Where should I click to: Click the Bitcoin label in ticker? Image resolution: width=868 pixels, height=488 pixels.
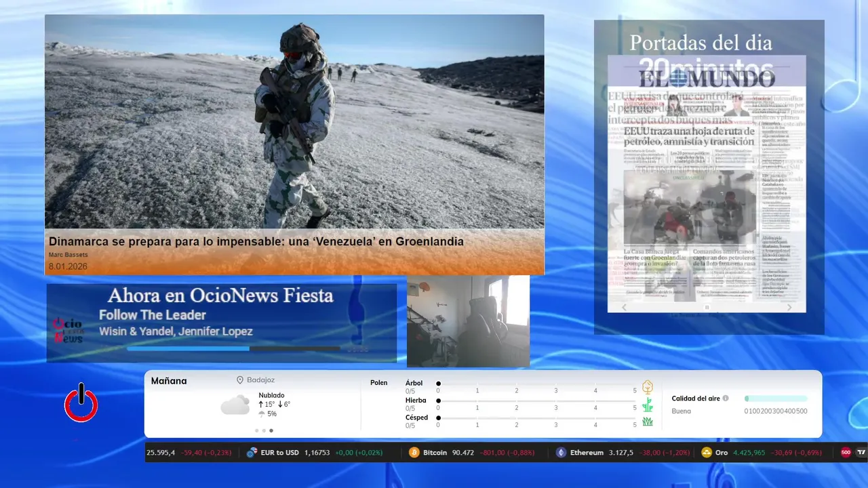click(435, 453)
